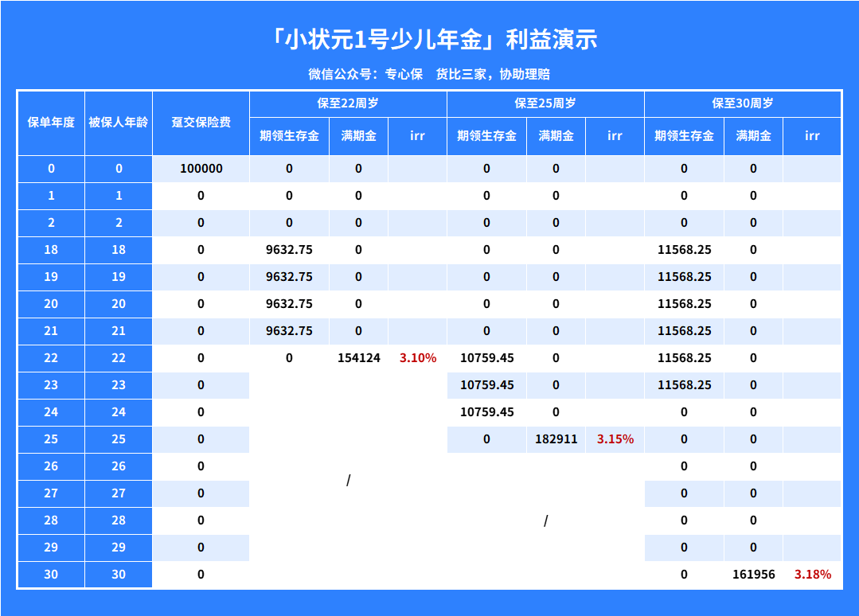
Task: Click the 期领生存金 header under 保至30周岁
Action: 684,136
